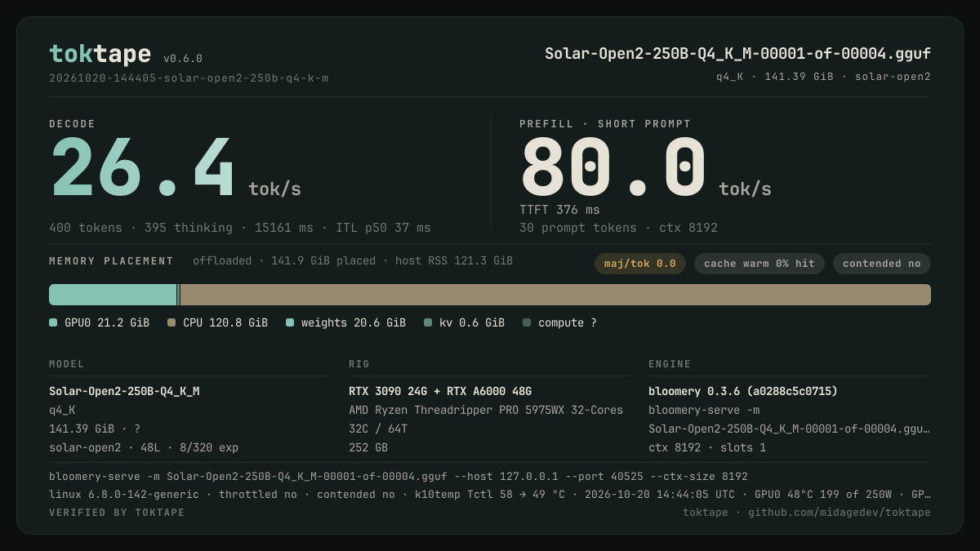Click the VERIFIED BY TOKTAPE label
Viewport: 980px width, 551px height.
[x=117, y=513]
